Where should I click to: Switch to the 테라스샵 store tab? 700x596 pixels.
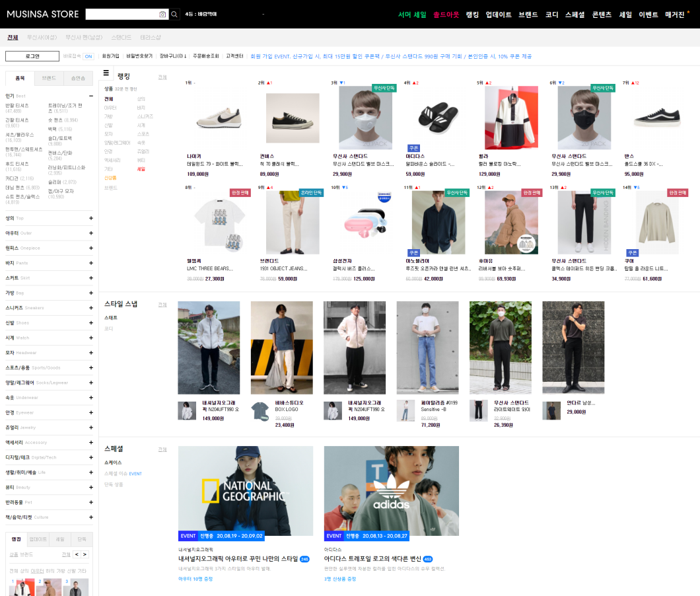[151, 38]
